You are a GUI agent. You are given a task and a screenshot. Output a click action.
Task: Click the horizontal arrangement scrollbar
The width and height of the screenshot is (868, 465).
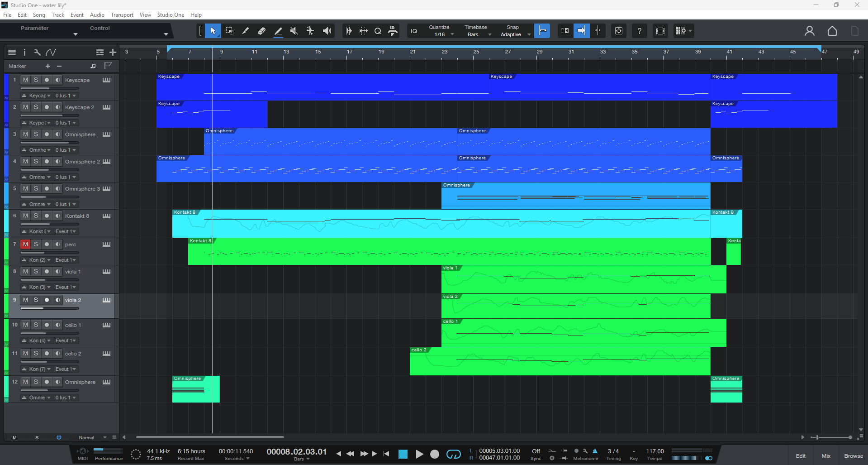click(x=210, y=437)
